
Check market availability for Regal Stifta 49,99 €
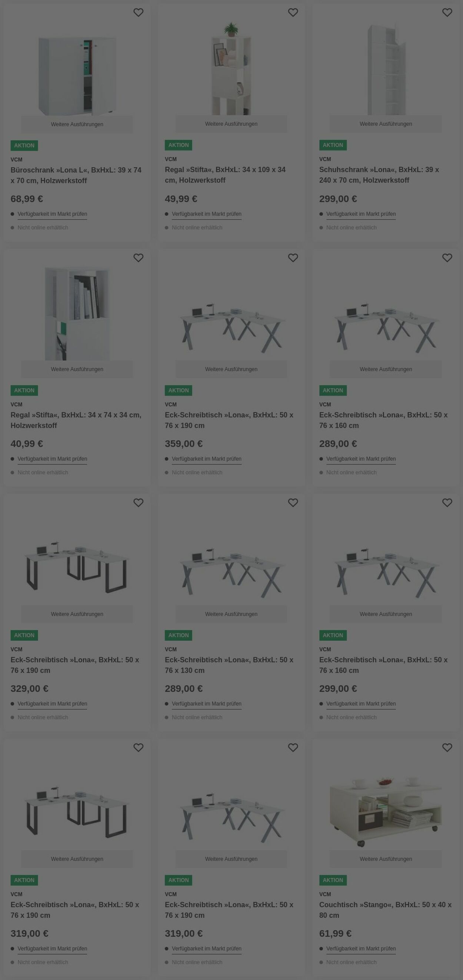[x=206, y=214]
